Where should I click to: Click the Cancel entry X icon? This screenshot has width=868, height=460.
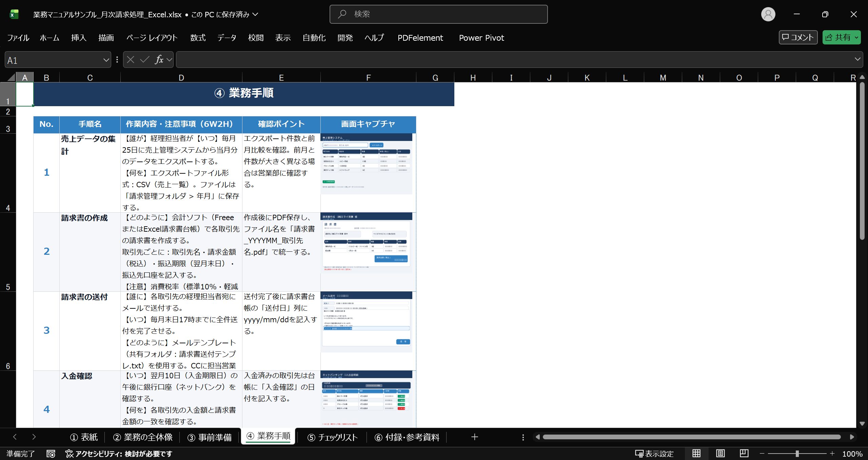point(131,60)
